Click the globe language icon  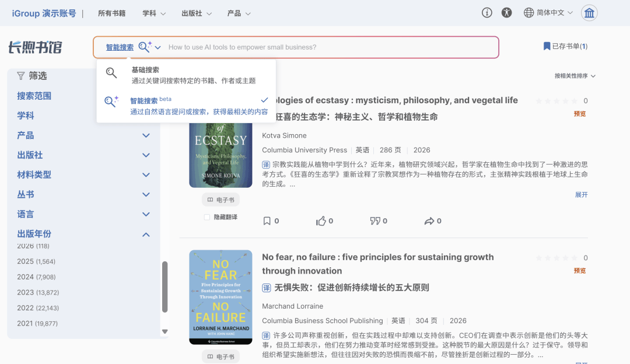point(528,13)
